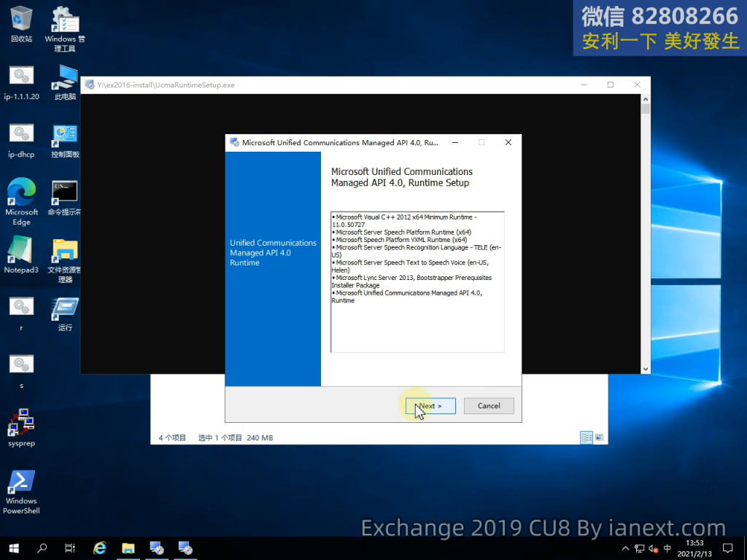This screenshot has height=560, width=747.
Task: Show hidden system tray icons chevron
Action: pyautogui.click(x=624, y=548)
